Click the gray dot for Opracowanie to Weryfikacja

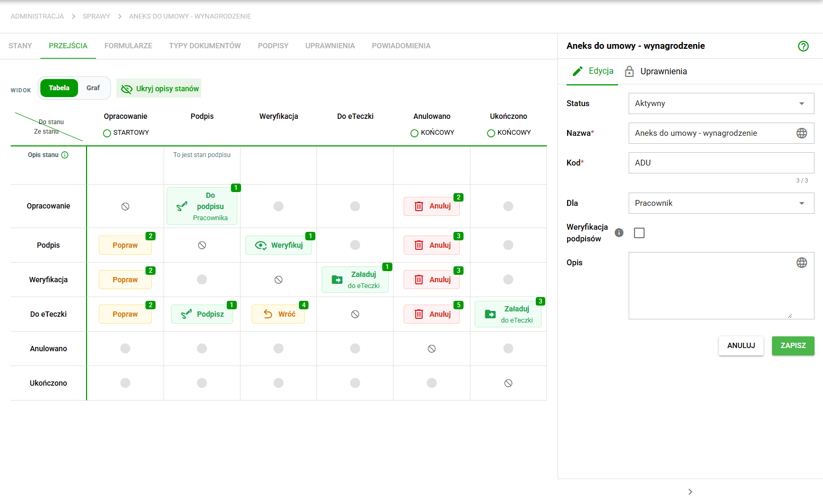(278, 206)
